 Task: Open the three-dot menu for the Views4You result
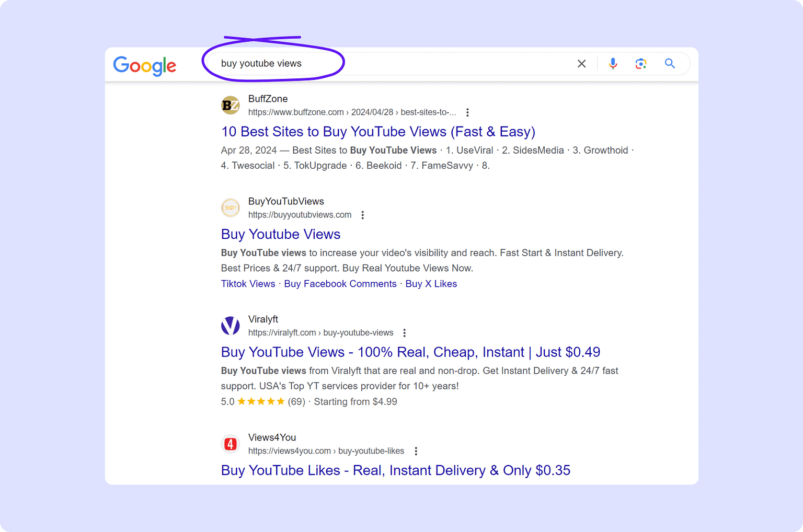416,450
